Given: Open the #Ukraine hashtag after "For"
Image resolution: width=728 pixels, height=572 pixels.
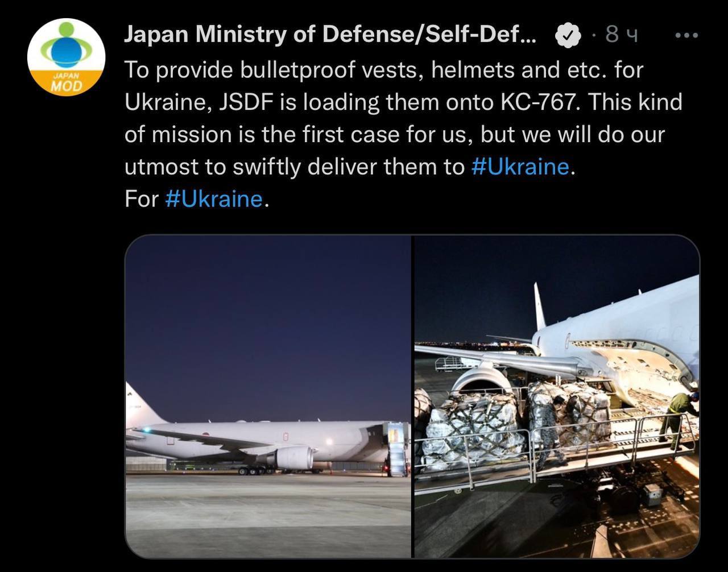Looking at the screenshot, I should click(214, 199).
